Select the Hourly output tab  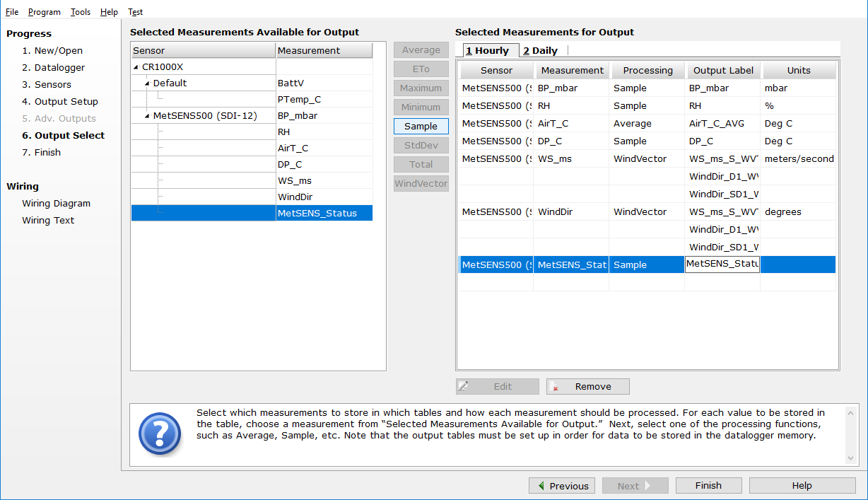coord(488,51)
